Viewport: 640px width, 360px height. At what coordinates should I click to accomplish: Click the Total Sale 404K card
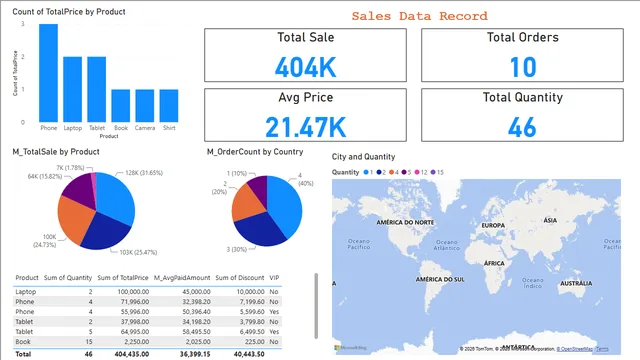point(305,55)
